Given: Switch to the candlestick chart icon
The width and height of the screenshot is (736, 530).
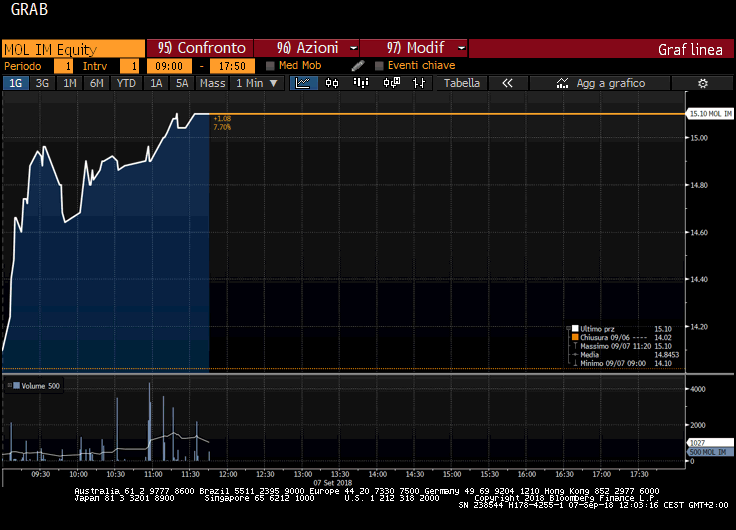Looking at the screenshot, I should pyautogui.click(x=331, y=83).
